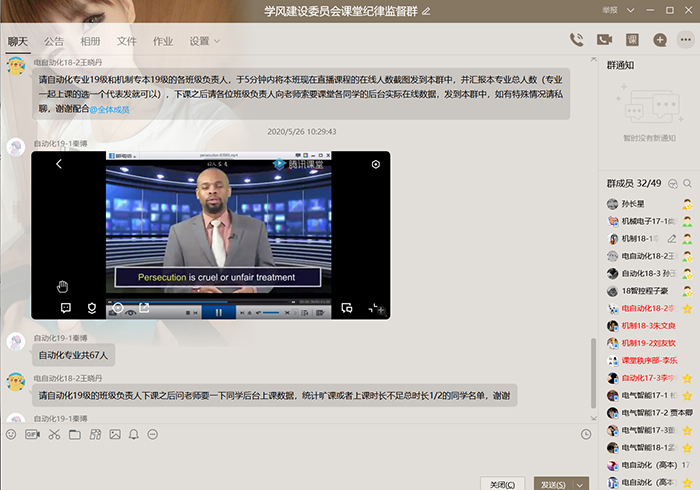This screenshot has width=700, height=490.
Task: Edit group name with the pencil icon
Action: (x=426, y=11)
